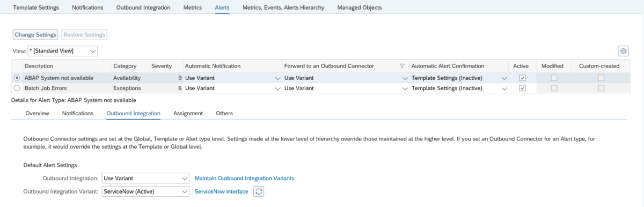Screen dimensions: 644x207
Task: Open Managed Objects tab
Action: pos(360,8)
